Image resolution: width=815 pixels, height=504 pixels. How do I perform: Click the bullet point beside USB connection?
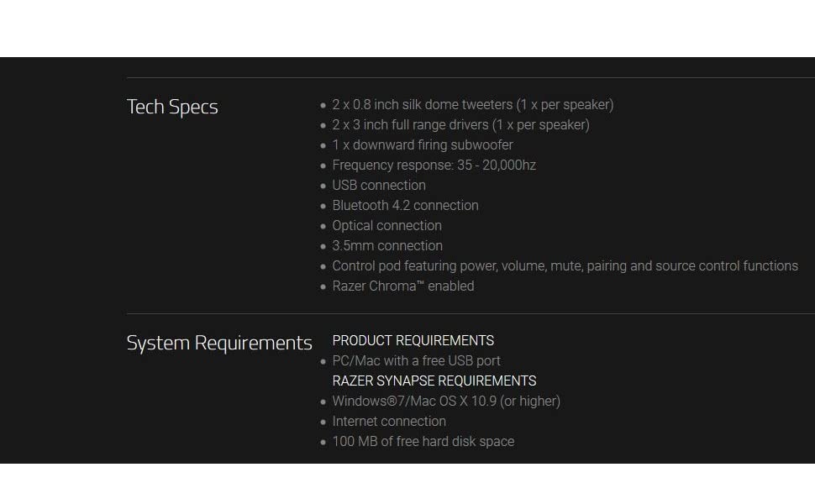click(x=323, y=186)
